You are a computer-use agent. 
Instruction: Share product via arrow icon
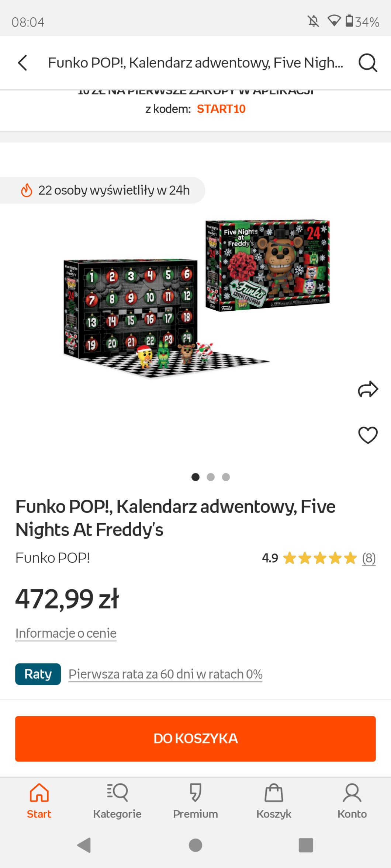pos(368,389)
